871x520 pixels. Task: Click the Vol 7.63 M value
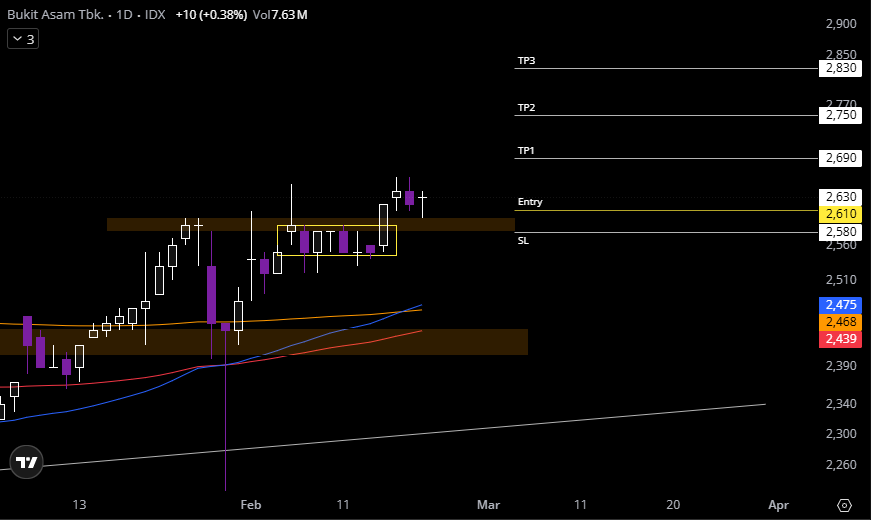point(280,14)
